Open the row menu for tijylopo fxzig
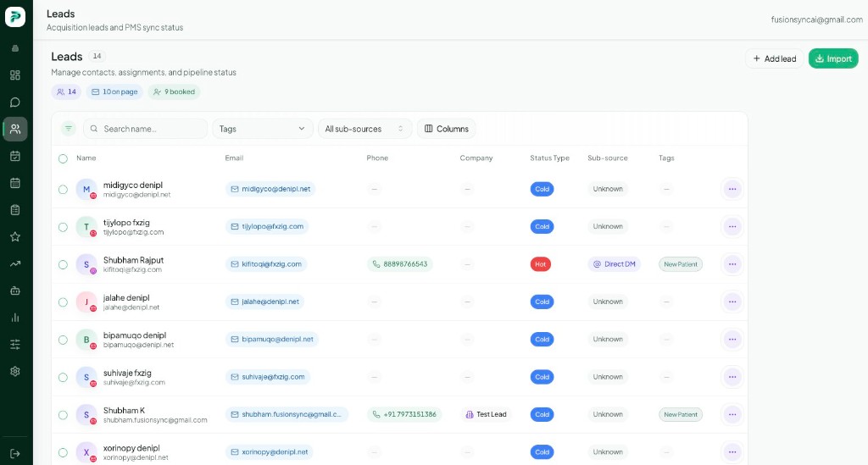Image resolution: width=868 pixels, height=465 pixels. (x=732, y=227)
